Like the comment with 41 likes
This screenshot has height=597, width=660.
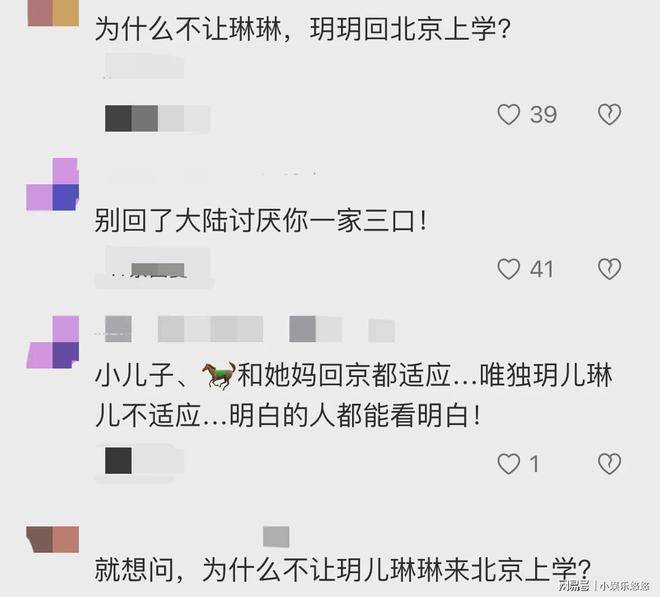tap(508, 269)
